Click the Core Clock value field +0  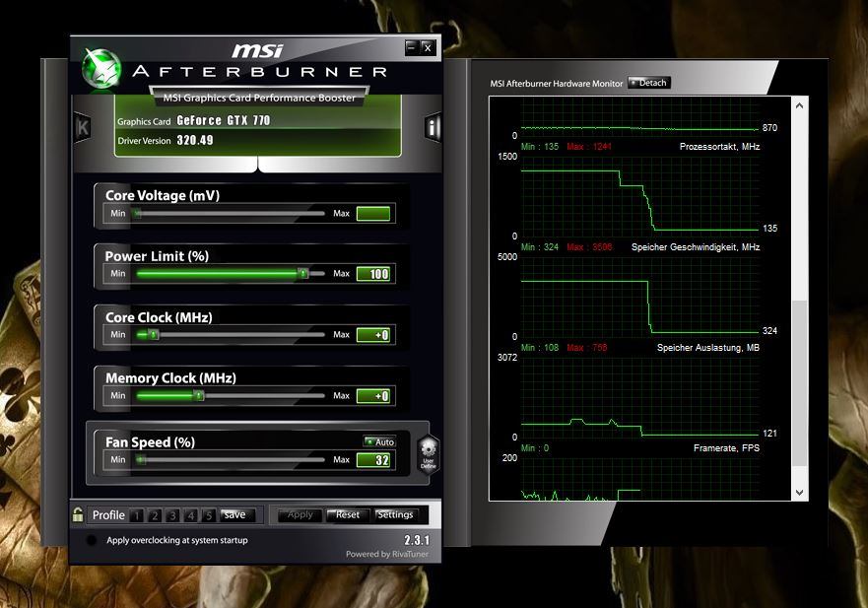[x=373, y=334]
